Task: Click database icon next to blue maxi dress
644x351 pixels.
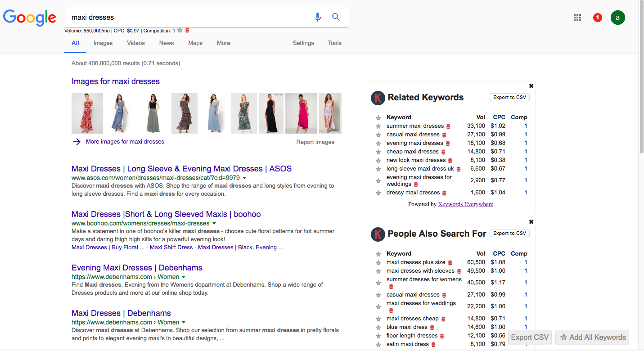Action: coord(432,328)
